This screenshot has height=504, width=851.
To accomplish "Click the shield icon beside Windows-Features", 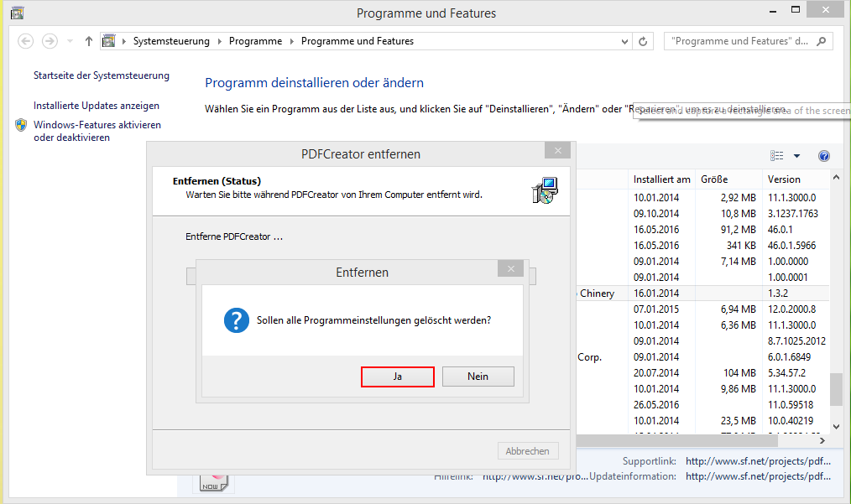I will click(21, 125).
